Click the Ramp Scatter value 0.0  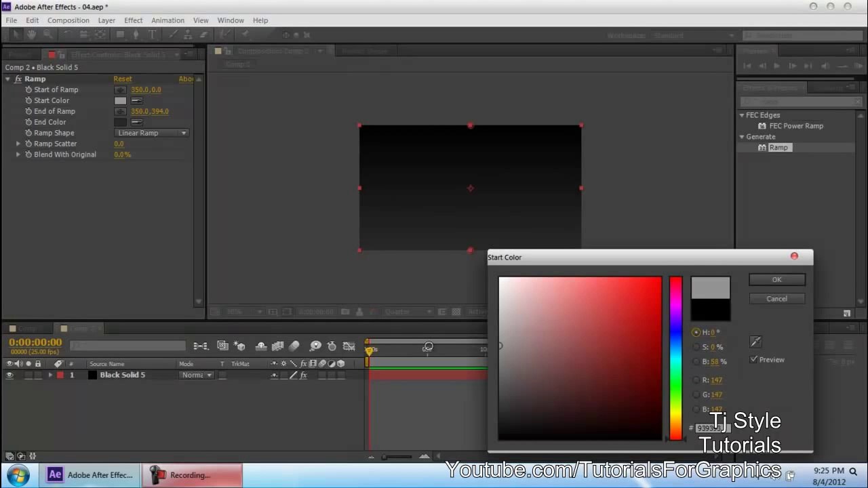pos(119,144)
